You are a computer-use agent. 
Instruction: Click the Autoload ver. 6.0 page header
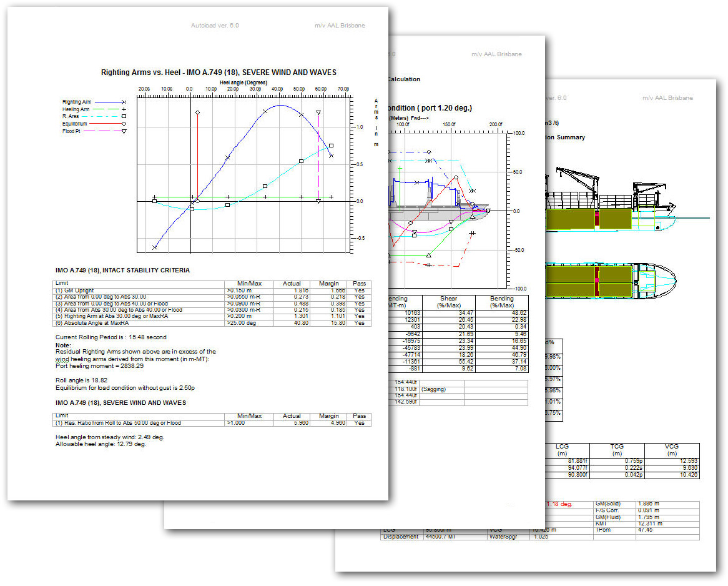coord(215,26)
